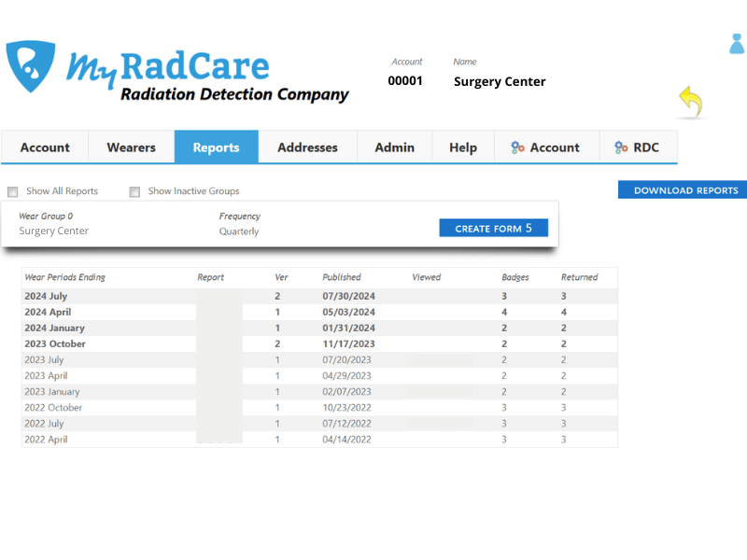Click the yellow back arrow icon
Screen dimensions: 747x560
pos(689,102)
